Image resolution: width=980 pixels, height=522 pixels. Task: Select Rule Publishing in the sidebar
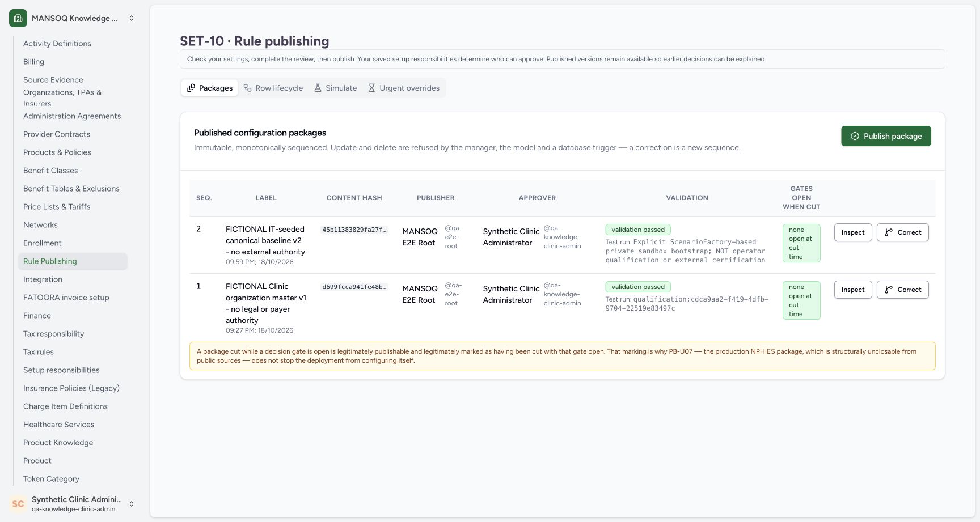click(73, 261)
